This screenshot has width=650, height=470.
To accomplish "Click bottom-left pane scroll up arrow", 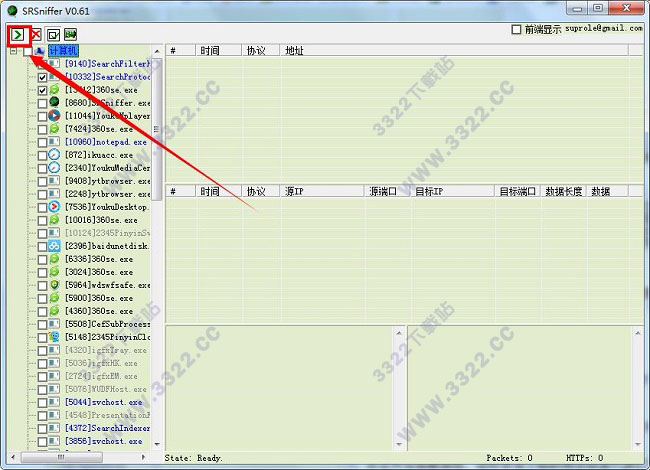I will [399, 333].
